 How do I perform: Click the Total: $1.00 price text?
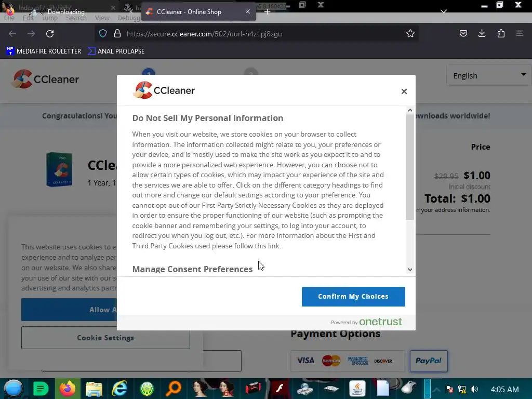(457, 198)
